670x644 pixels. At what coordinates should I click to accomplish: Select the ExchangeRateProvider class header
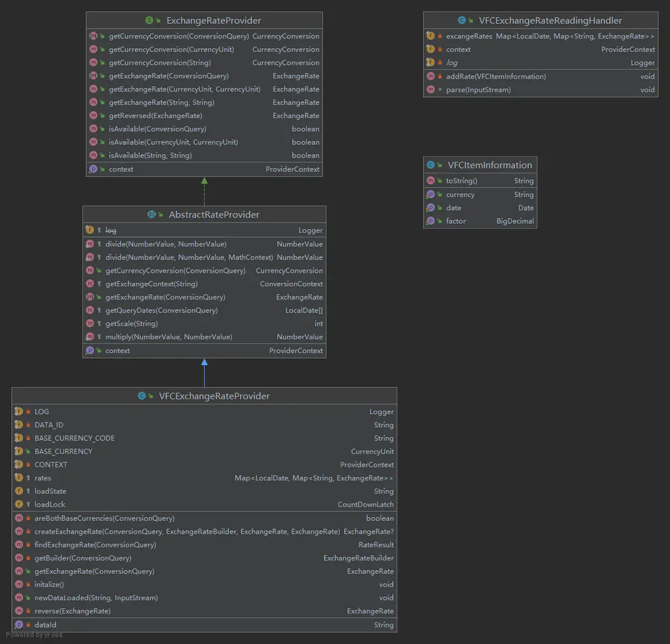(x=204, y=20)
